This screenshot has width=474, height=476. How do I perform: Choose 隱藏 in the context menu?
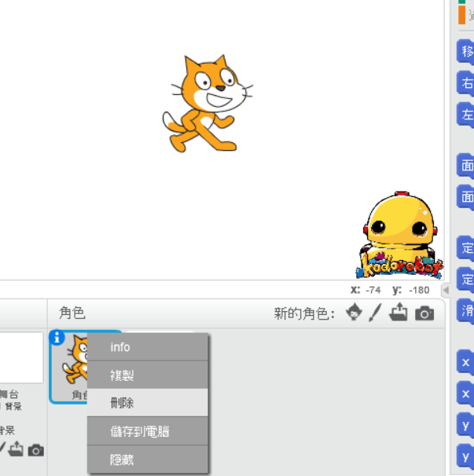(148, 460)
